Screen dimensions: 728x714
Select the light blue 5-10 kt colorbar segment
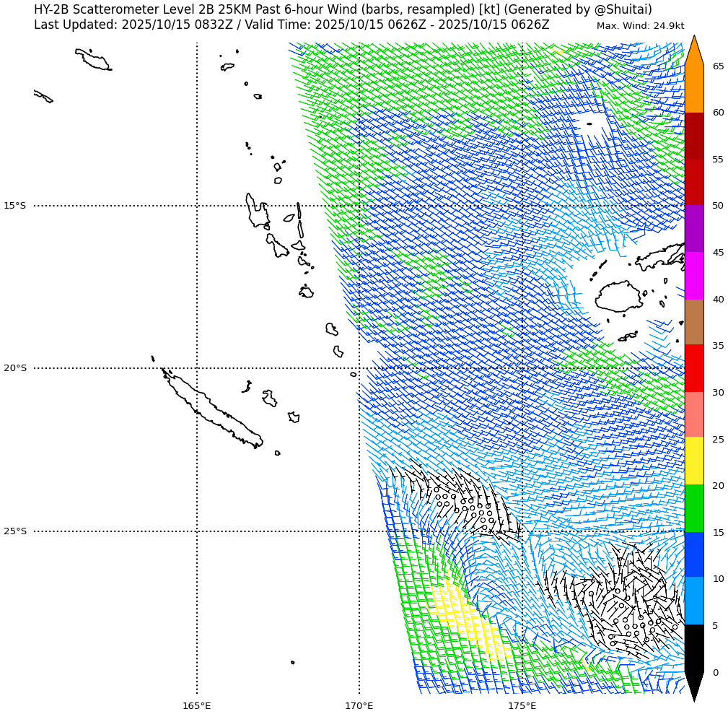(693, 601)
